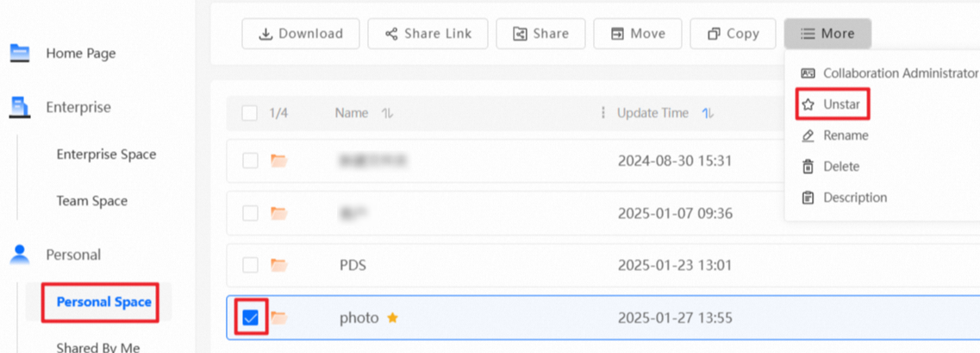This screenshot has width=980, height=353.
Task: Click the Share Link button
Action: 428,34
